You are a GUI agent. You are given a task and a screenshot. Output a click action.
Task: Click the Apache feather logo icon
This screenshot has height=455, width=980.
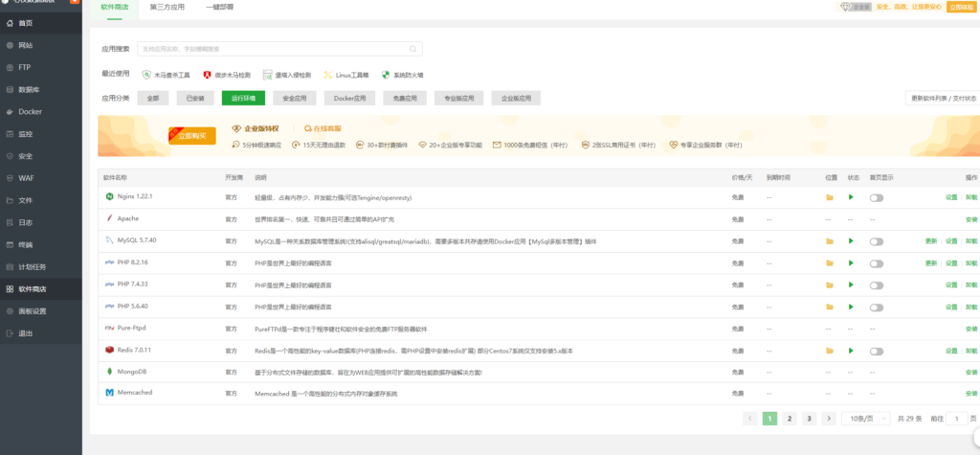point(110,218)
